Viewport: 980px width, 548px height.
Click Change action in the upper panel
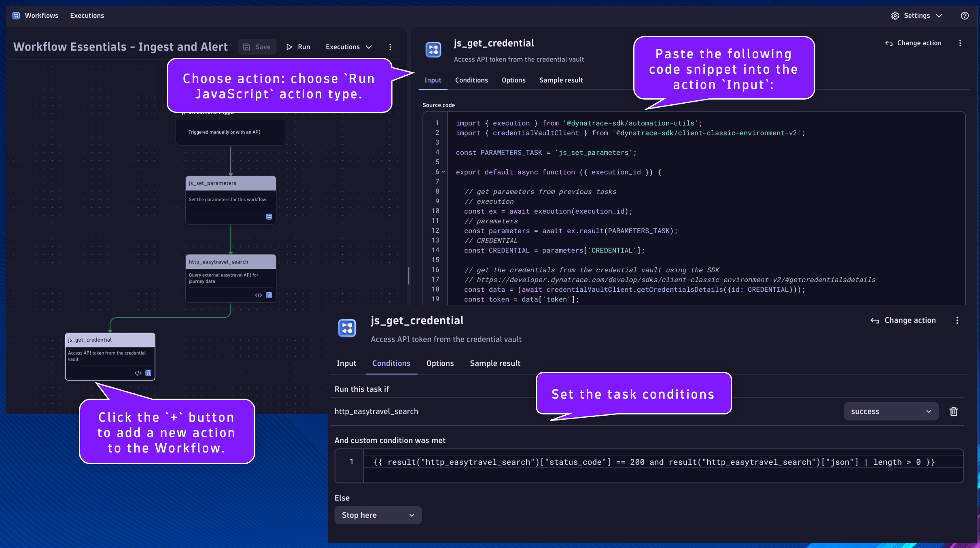point(913,43)
